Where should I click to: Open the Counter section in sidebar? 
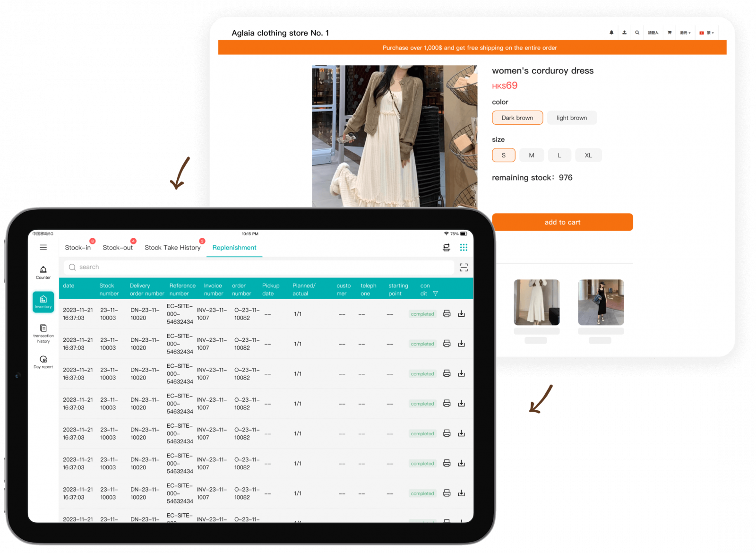[x=43, y=272]
